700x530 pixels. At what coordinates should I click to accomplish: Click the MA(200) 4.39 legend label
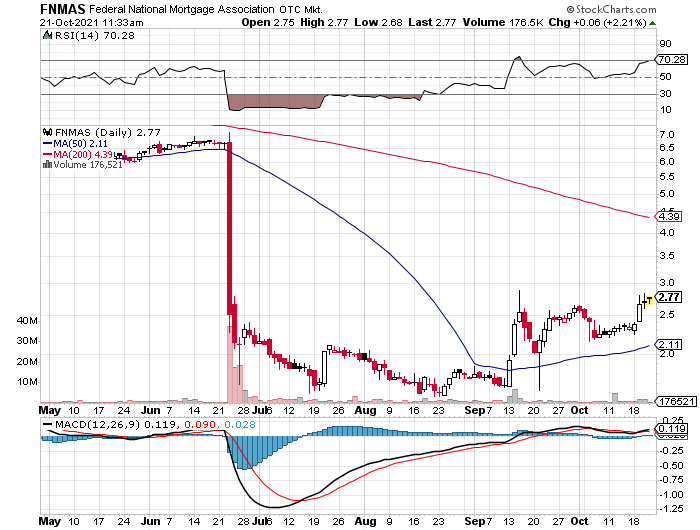tap(83, 154)
